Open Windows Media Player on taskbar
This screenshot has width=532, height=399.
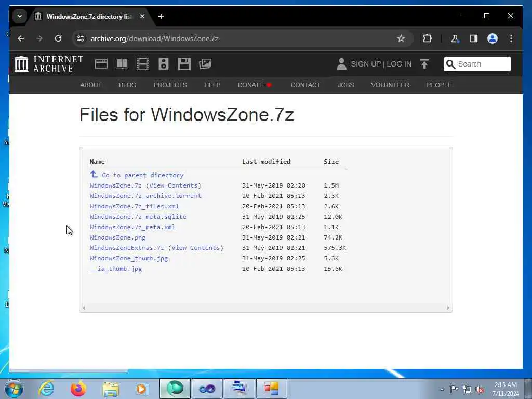141,389
